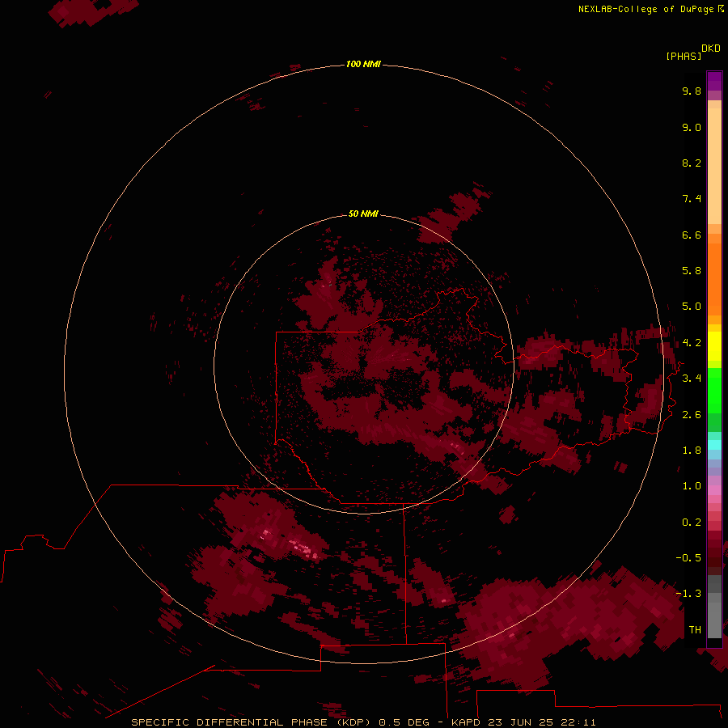
Task: Click the 1.8 color scale value
Action: click(692, 451)
